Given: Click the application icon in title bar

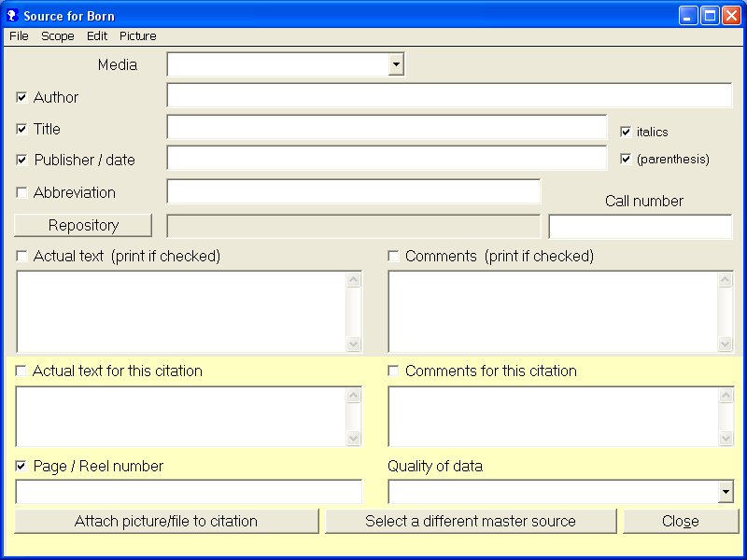Looking at the screenshot, I should (12, 16).
